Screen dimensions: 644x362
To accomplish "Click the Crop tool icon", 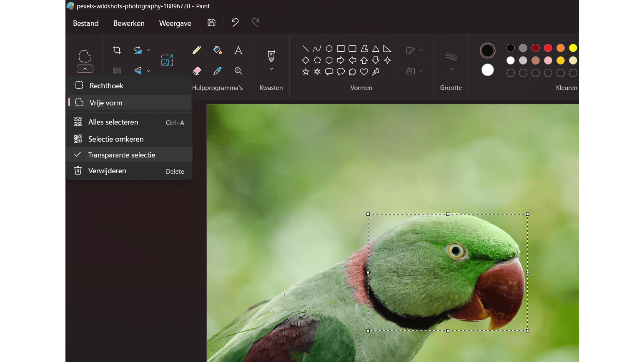I will pos(117,50).
